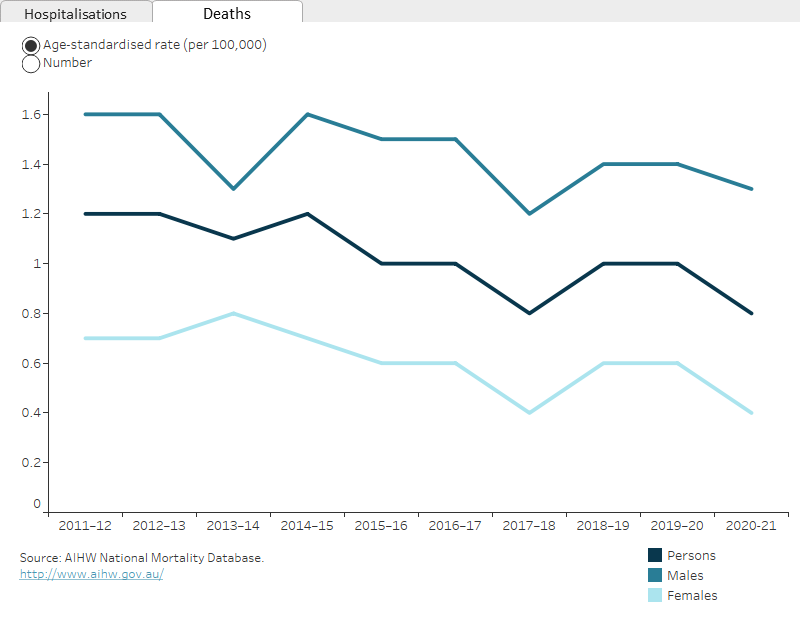Select the Deaths tab
The image size is (800, 620).
point(226,13)
